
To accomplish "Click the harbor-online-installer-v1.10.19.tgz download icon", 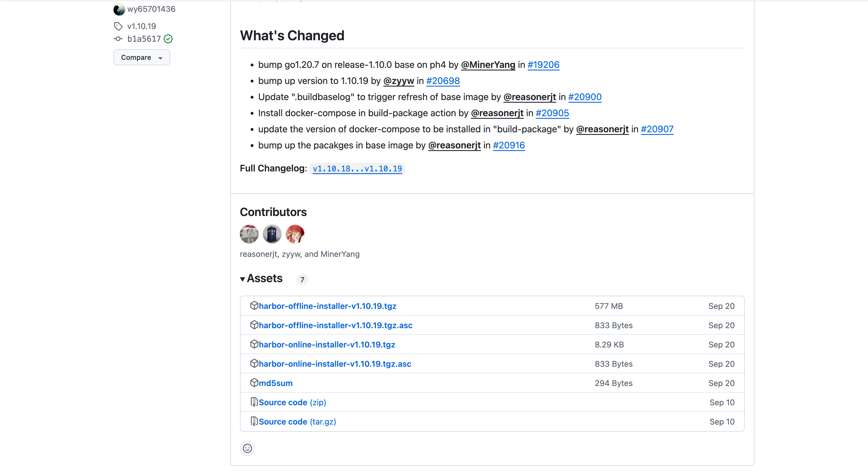I will pyautogui.click(x=253, y=344).
